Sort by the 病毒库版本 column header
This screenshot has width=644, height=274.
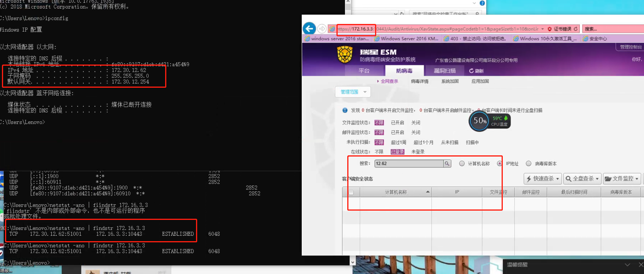click(x=621, y=192)
